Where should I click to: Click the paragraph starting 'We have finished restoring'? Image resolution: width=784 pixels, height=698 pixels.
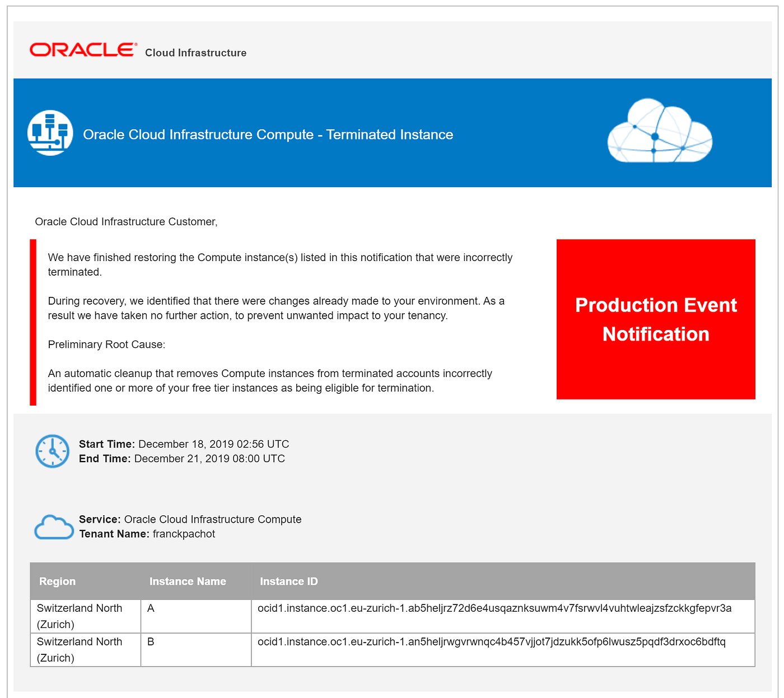point(280,264)
